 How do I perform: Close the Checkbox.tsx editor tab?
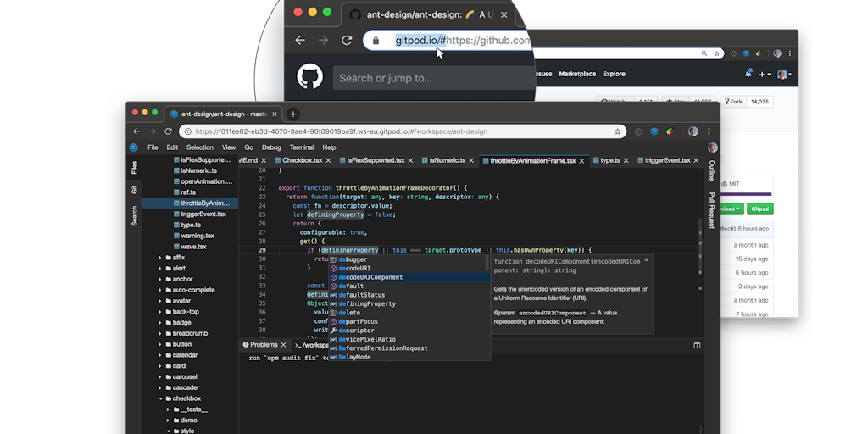pos(330,160)
